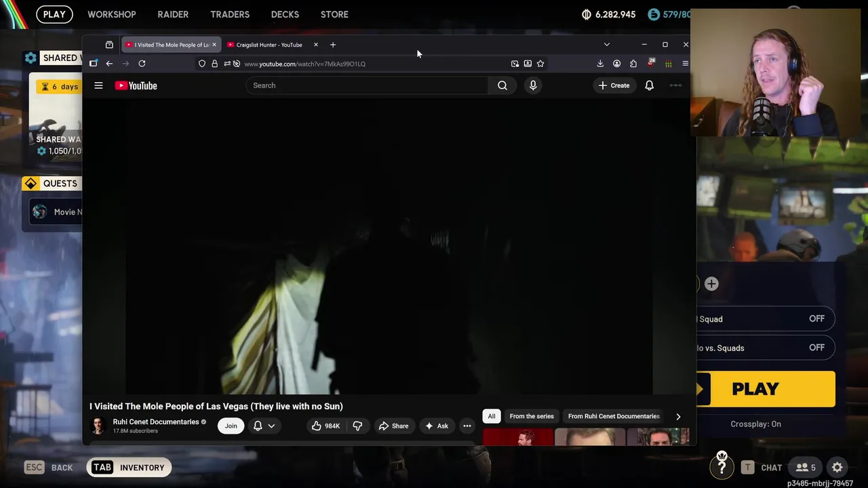The height and width of the screenshot is (488, 868).
Task: Open the browser application menu
Action: tap(685, 64)
